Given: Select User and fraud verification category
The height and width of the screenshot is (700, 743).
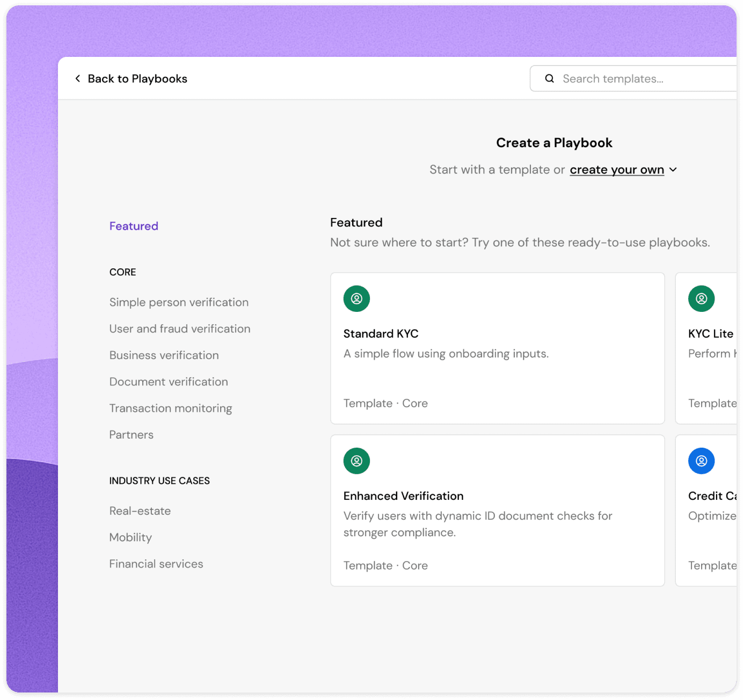Looking at the screenshot, I should [x=180, y=329].
